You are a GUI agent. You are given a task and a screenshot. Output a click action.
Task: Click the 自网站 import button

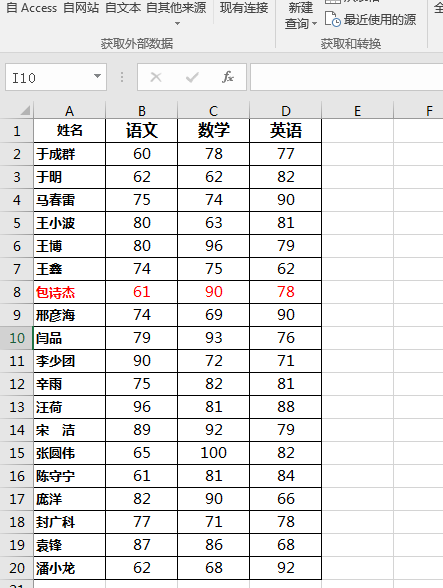coord(81,8)
